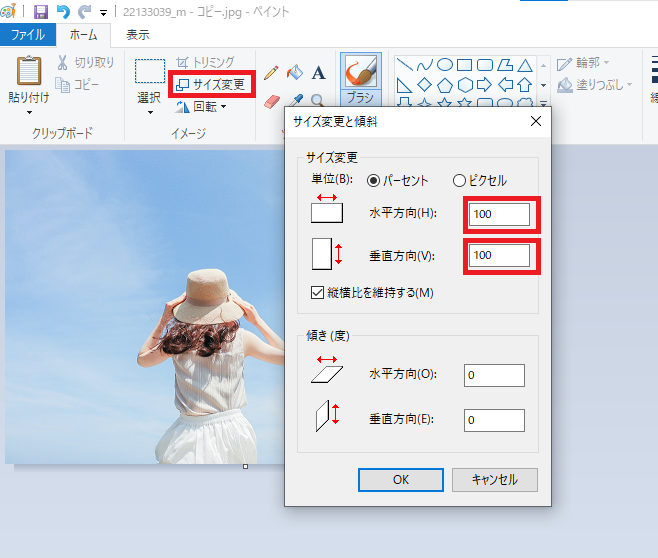658x558 pixels.
Task: Click the Save floppy disk icon
Action: [41, 12]
